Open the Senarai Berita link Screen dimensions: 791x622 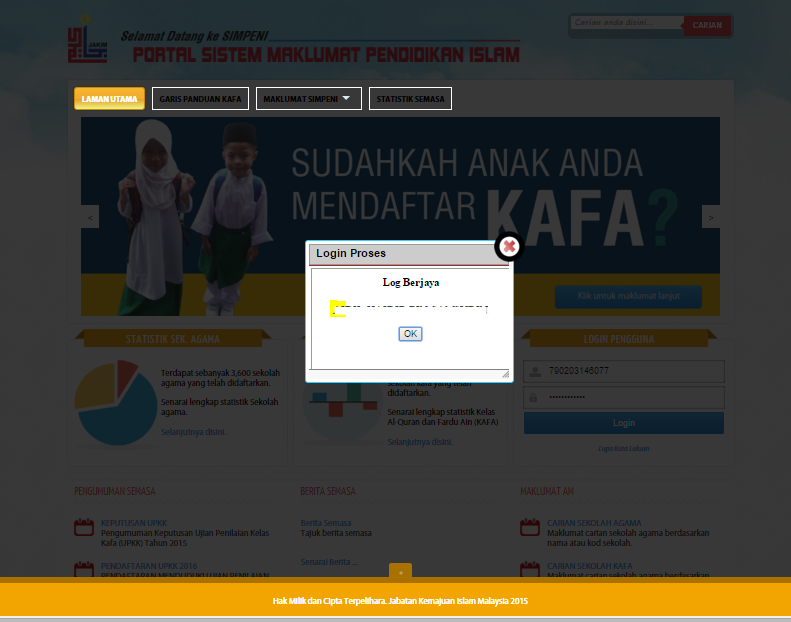[329, 562]
